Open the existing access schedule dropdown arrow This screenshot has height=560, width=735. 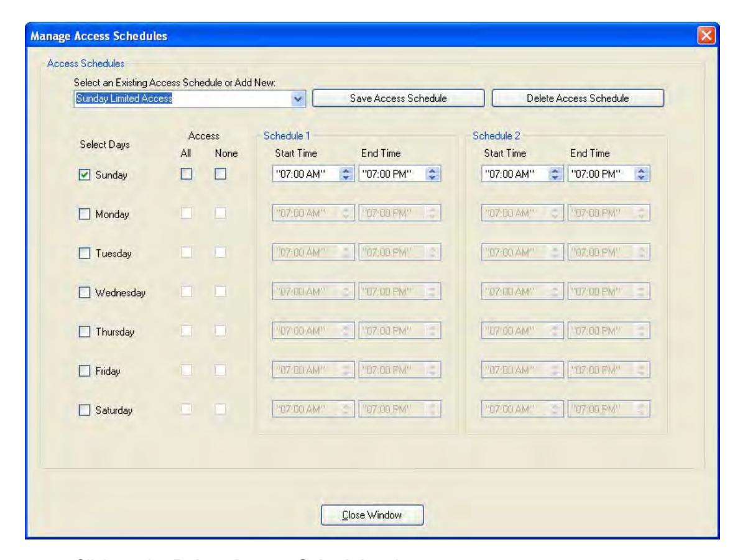pos(298,99)
